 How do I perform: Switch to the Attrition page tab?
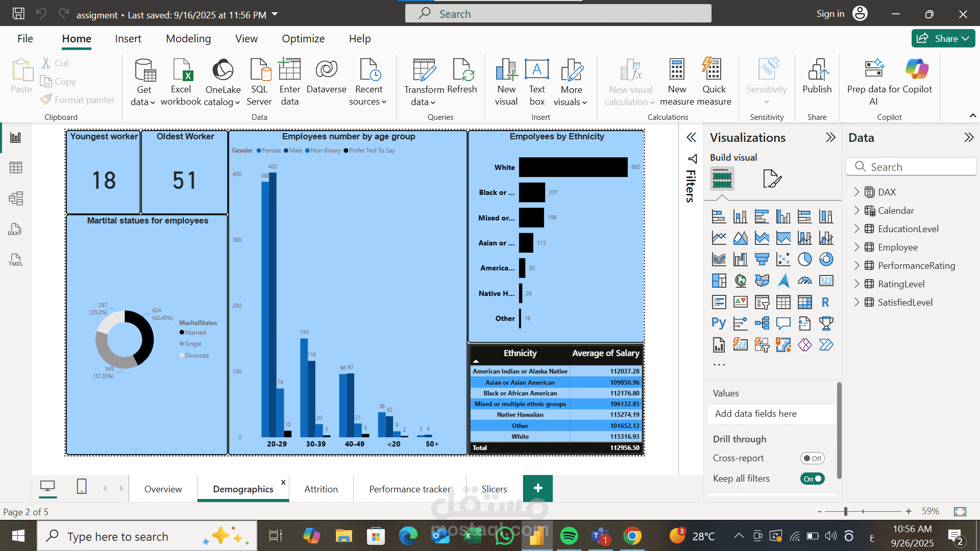pyautogui.click(x=321, y=489)
